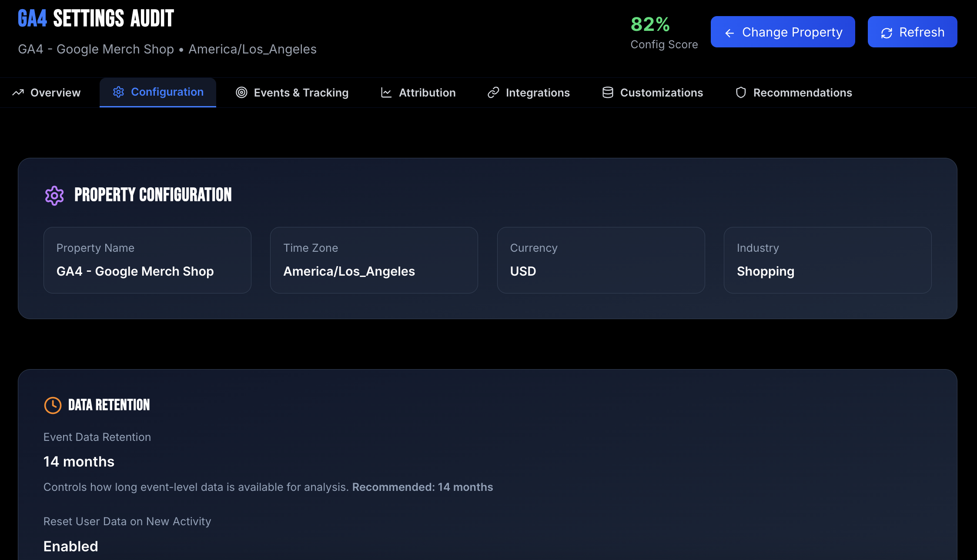The image size is (977, 560).
Task: Click the Config Score label
Action: click(664, 44)
